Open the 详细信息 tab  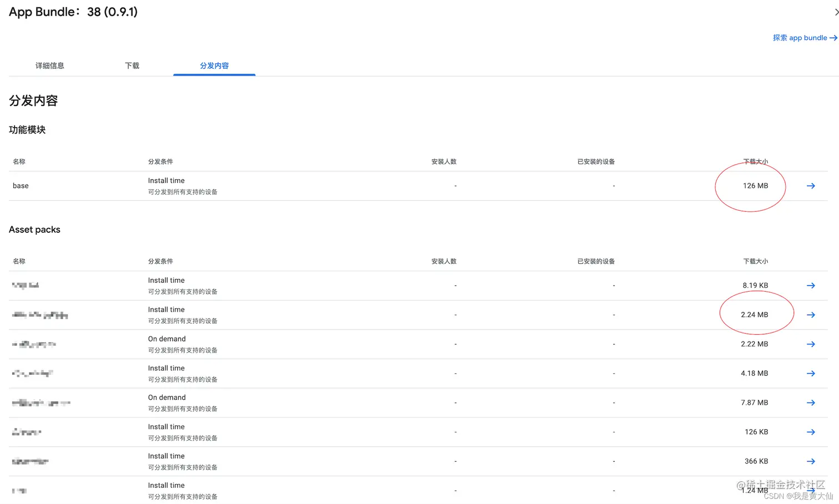coord(50,65)
